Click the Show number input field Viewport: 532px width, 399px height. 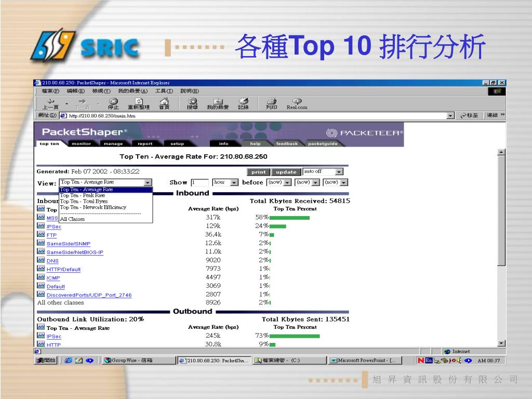coord(200,182)
